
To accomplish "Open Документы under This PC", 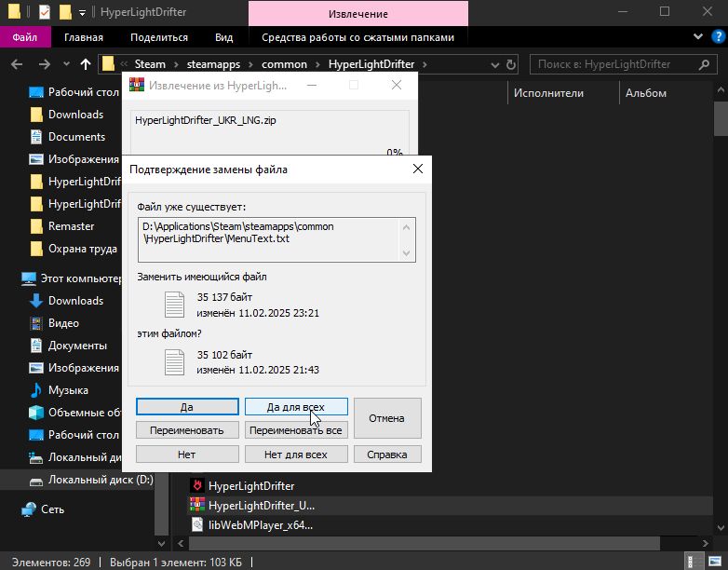I will 68,346.
